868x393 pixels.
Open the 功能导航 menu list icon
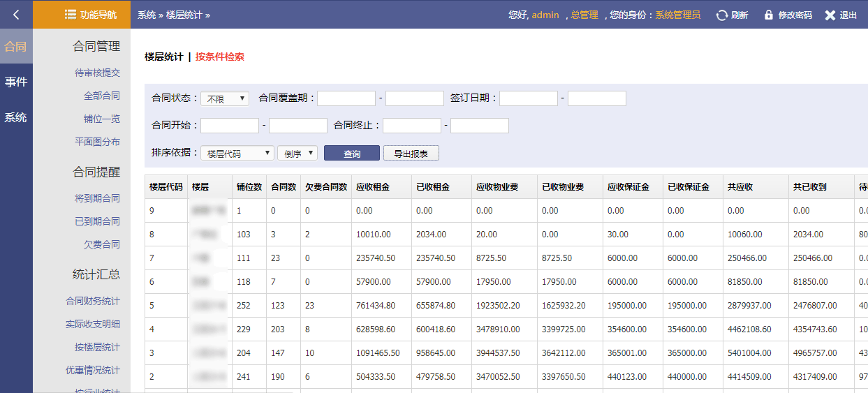pyautogui.click(x=70, y=14)
